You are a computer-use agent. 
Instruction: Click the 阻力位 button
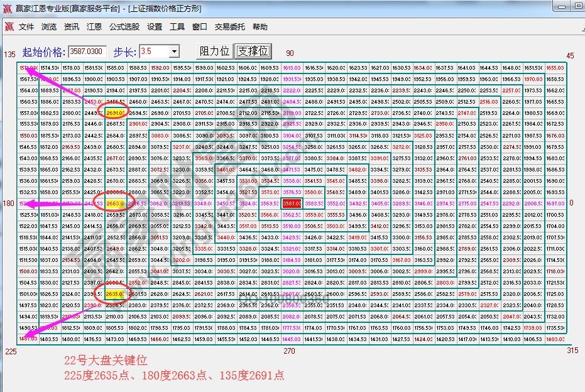(x=214, y=51)
